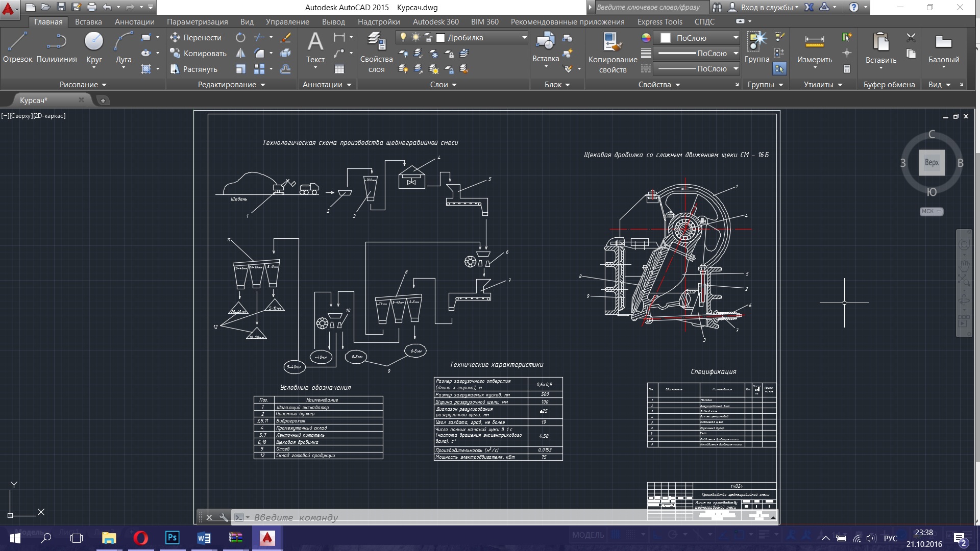Click the Create Block icon

pos(567,38)
